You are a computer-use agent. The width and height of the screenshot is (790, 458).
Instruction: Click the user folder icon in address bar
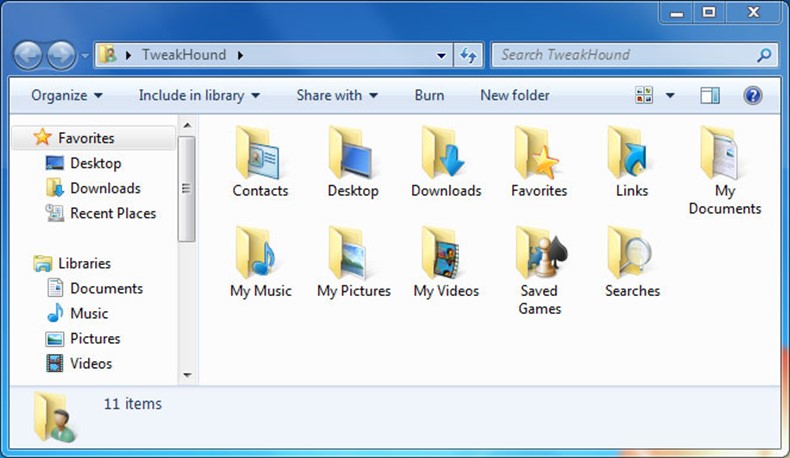(x=108, y=54)
